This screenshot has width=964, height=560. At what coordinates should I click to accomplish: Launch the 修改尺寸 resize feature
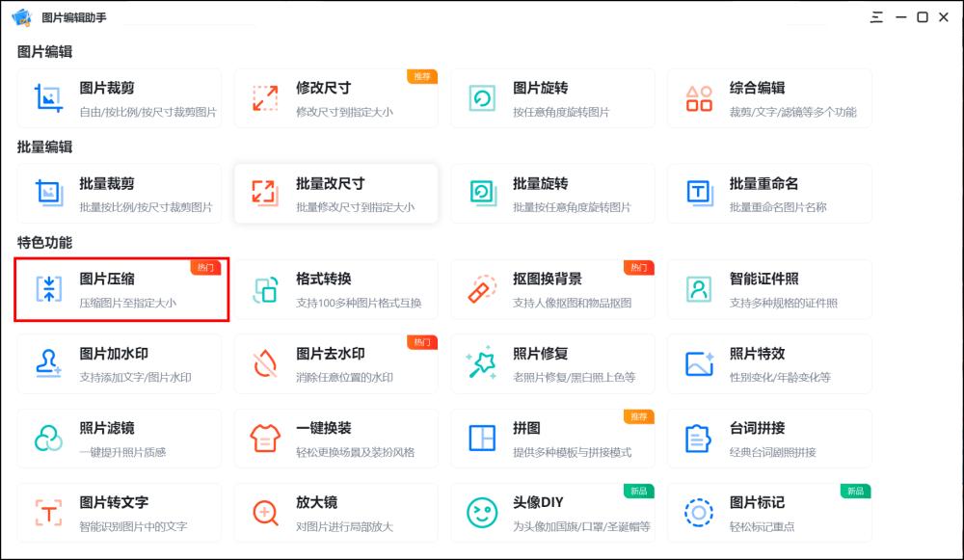coord(336,97)
